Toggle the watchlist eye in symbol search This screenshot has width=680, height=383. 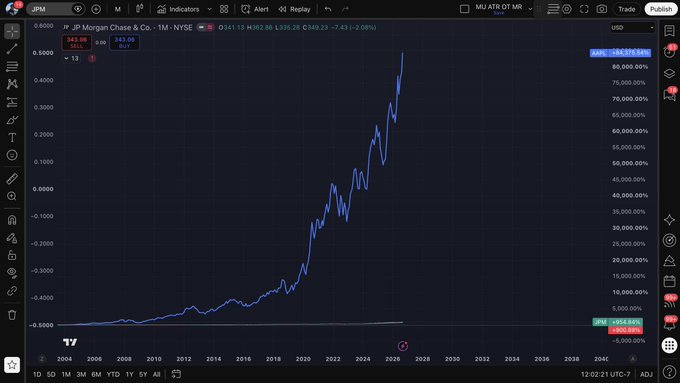click(x=78, y=9)
